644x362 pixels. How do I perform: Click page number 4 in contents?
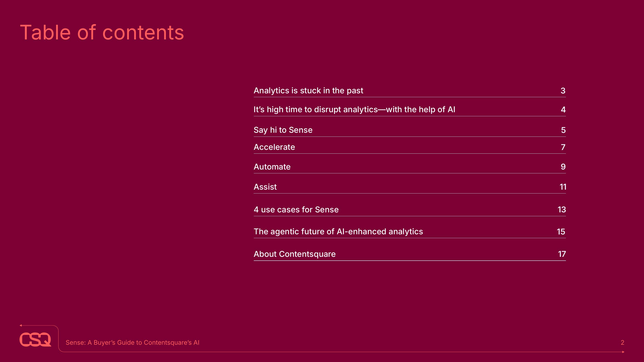[563, 109]
